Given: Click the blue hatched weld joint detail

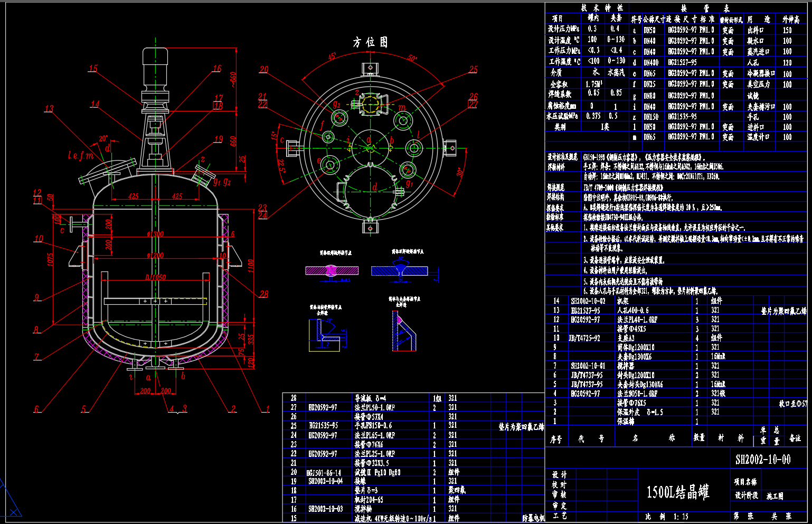Looking at the screenshot, I should (x=399, y=270).
